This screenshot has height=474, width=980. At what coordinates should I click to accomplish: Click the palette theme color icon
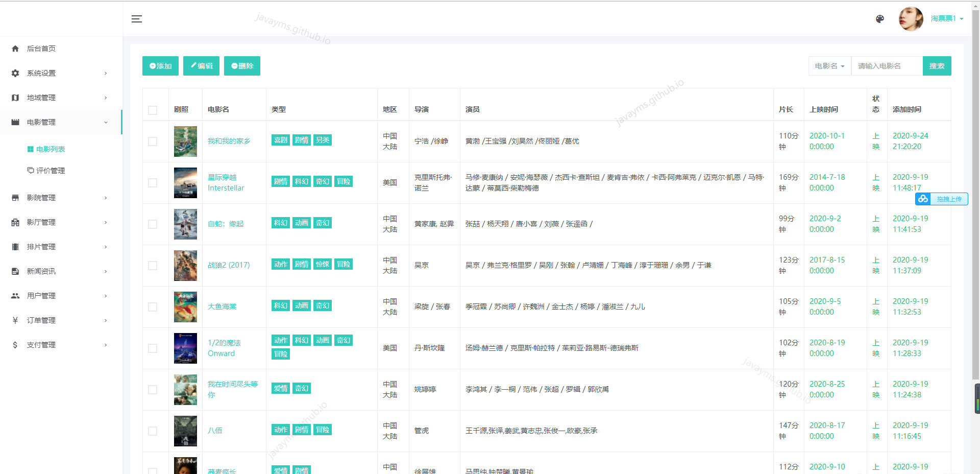[879, 18]
